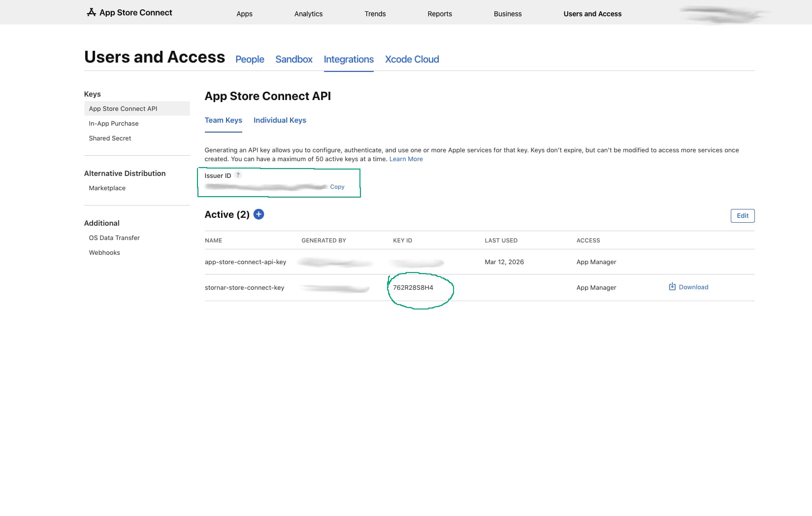Viewport: 812px width, 516px height.
Task: Open the Apps section in top navigation
Action: pyautogui.click(x=244, y=14)
